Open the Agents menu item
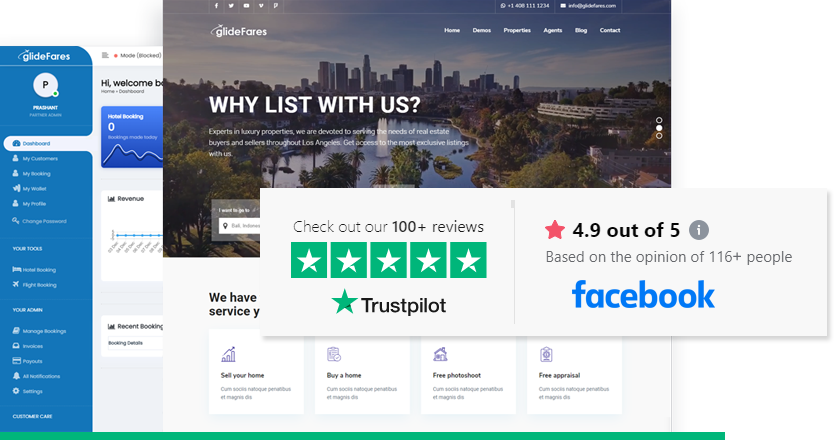834x440 pixels. tap(553, 30)
